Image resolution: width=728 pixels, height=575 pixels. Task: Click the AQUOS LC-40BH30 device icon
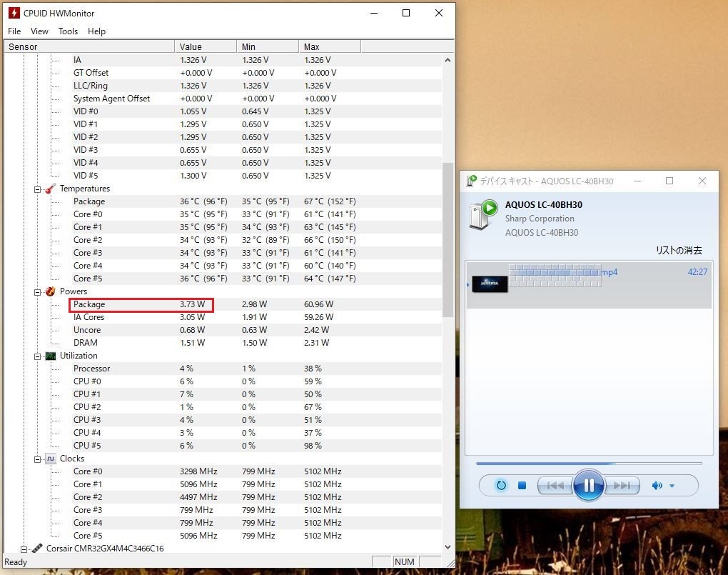(483, 214)
